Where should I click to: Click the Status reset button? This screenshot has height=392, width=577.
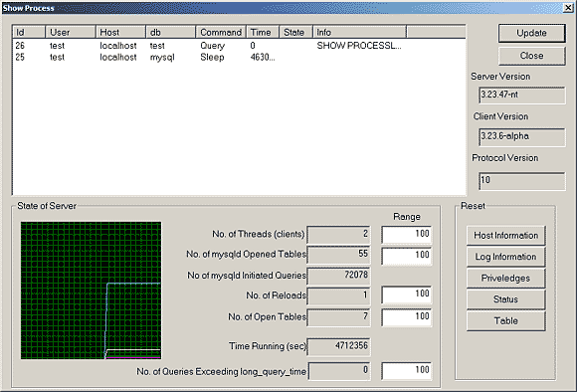point(505,299)
